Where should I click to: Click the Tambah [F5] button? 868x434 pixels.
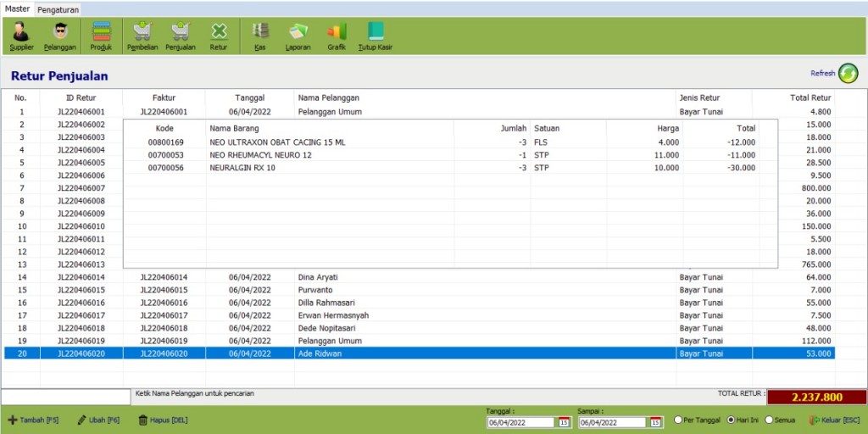[x=34, y=420]
